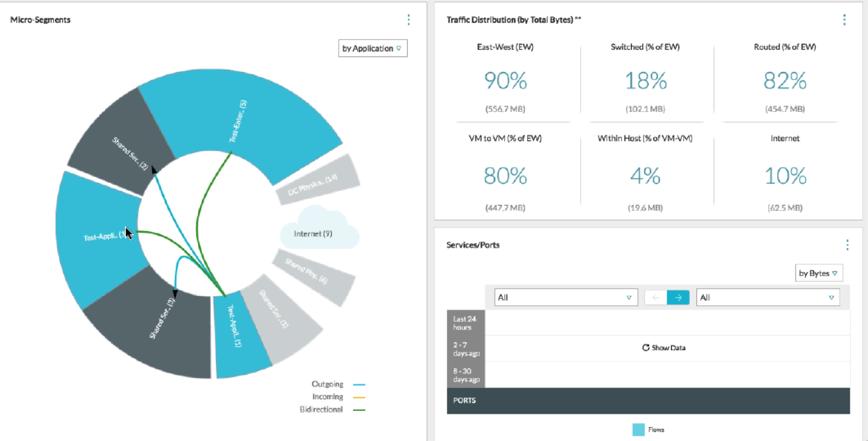The width and height of the screenshot is (868, 441).
Task: Open Services/Ports panel three-dot menu
Action: (847, 245)
